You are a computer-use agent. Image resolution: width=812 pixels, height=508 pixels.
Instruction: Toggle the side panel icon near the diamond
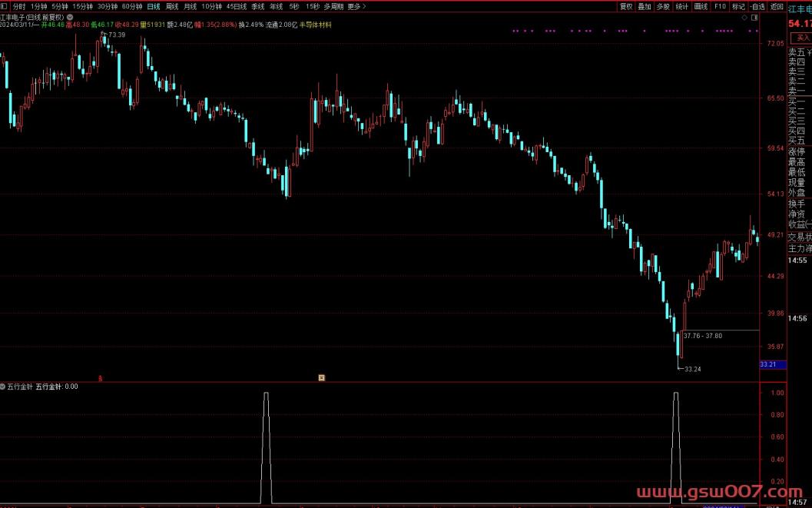coord(754,18)
